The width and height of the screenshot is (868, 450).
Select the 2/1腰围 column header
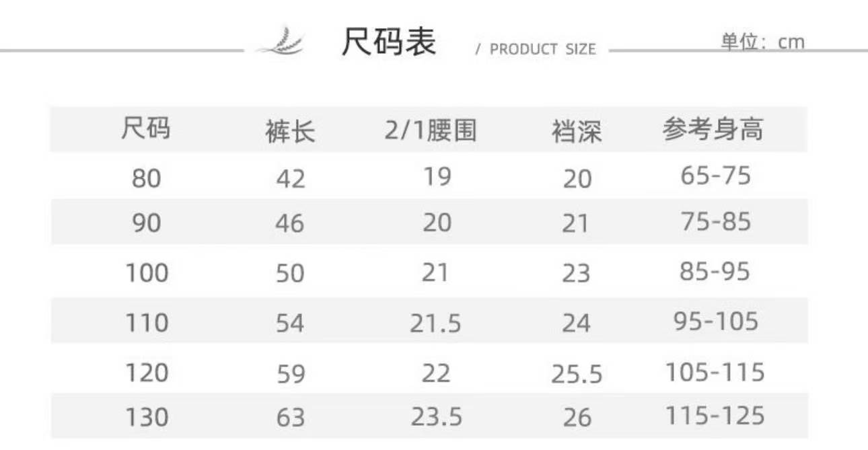click(431, 130)
